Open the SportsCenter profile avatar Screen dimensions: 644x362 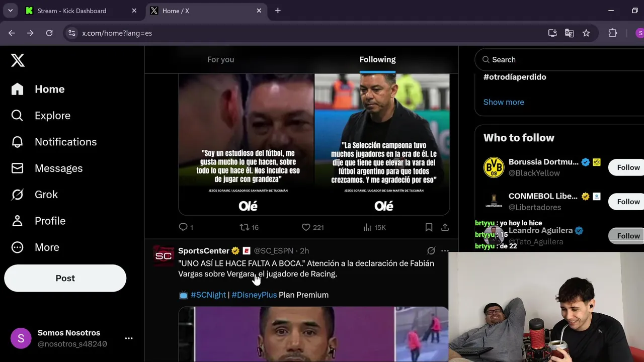pos(164,256)
